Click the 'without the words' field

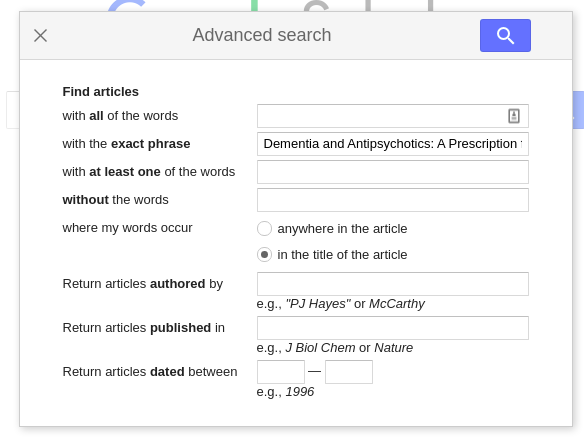pyautogui.click(x=393, y=200)
